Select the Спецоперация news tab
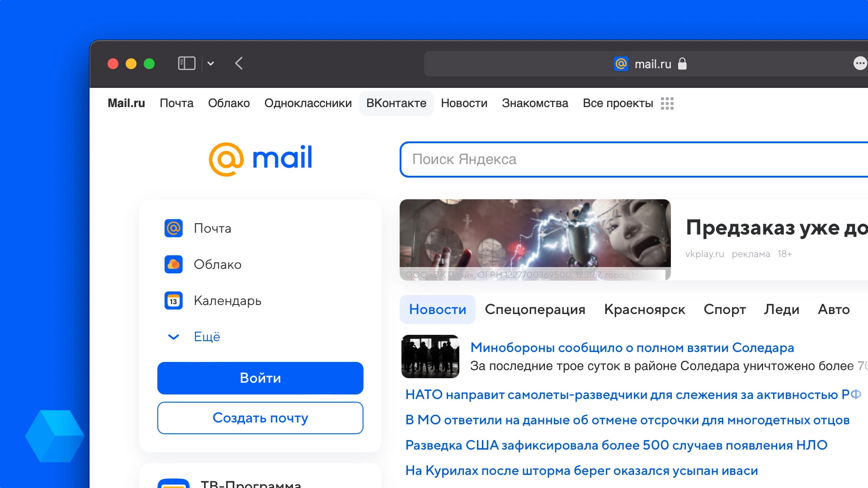 click(x=535, y=310)
